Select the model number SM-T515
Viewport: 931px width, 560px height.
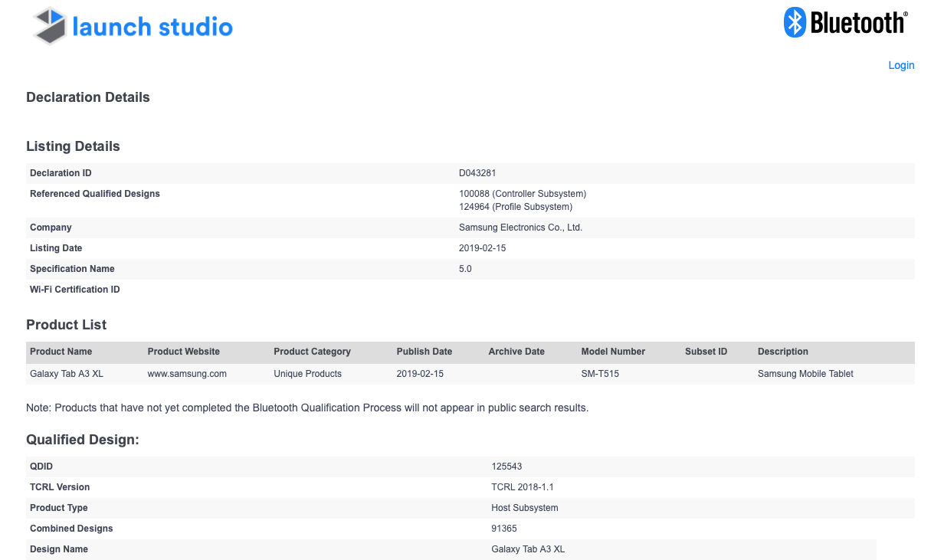point(600,374)
